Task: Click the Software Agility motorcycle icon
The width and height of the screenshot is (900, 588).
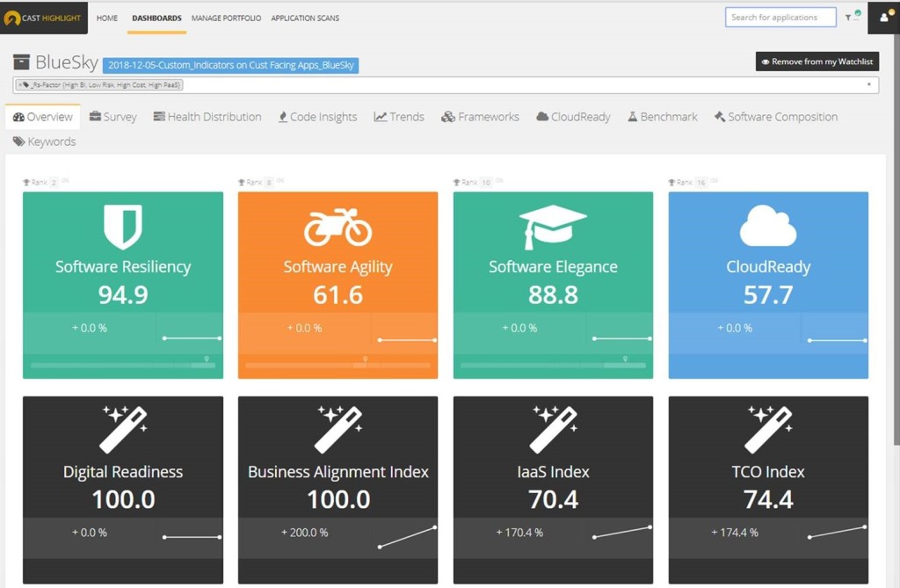Action: pyautogui.click(x=337, y=228)
